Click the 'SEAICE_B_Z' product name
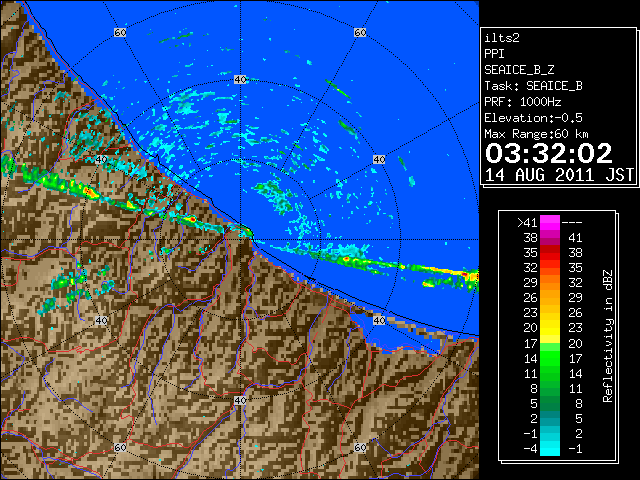The image size is (640, 480). coord(519,70)
